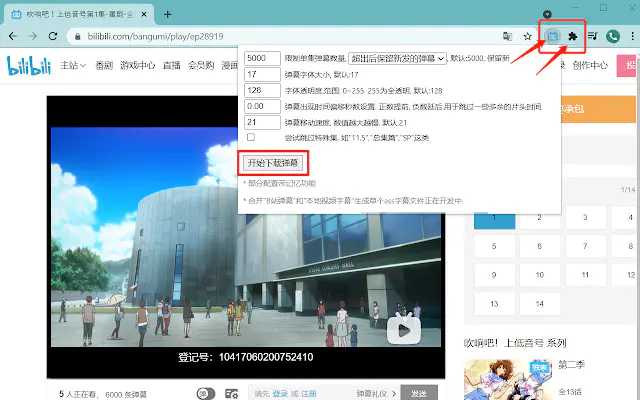Open the Chrome extensions puzzle icon

(x=572, y=35)
